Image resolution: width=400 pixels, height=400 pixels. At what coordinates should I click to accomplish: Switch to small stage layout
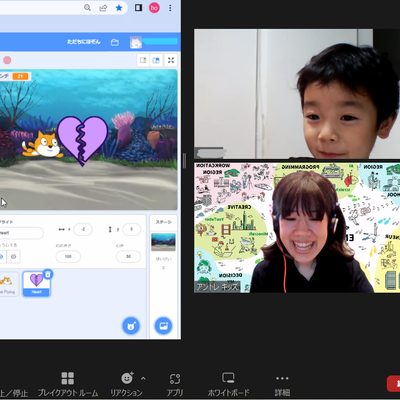[x=143, y=60]
